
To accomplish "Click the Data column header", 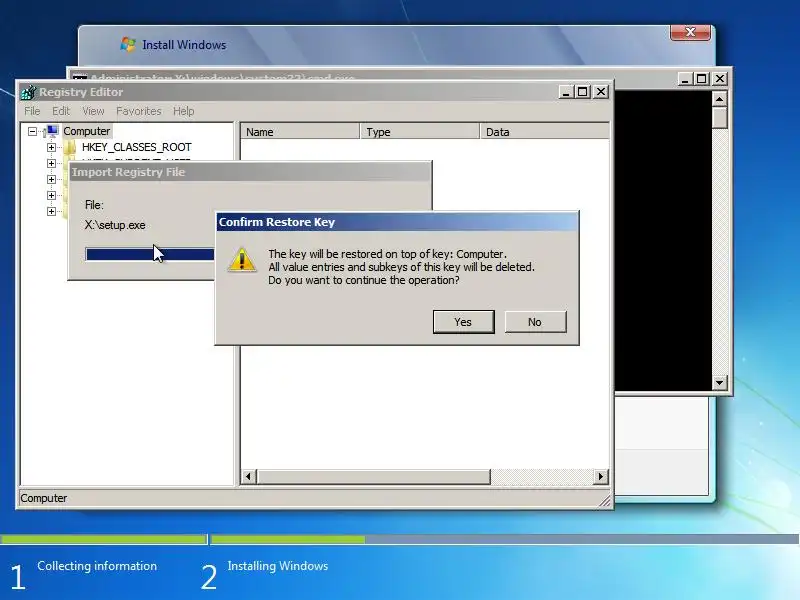I will coord(544,132).
